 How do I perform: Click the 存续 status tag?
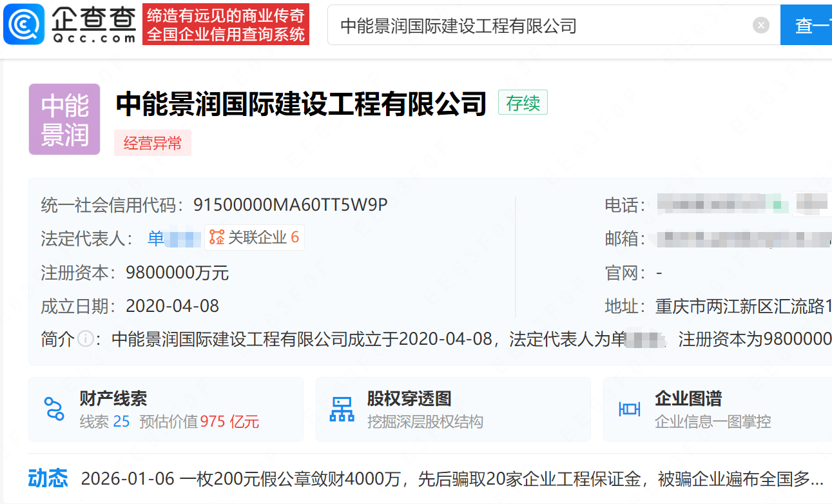523,102
